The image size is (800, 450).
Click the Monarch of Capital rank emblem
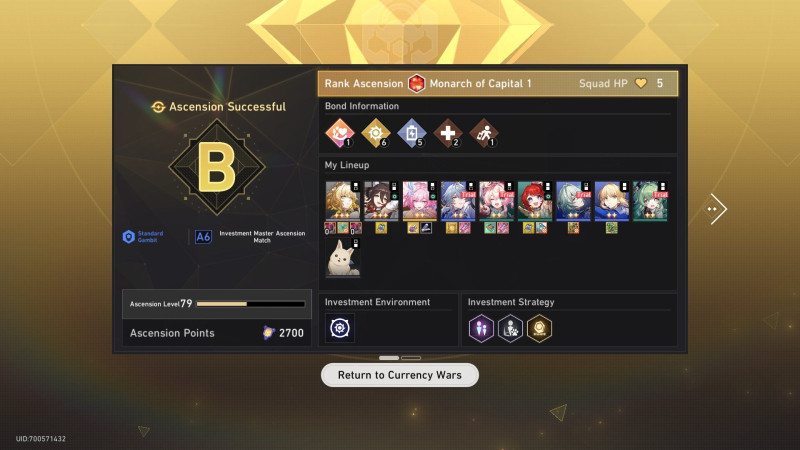(x=416, y=83)
